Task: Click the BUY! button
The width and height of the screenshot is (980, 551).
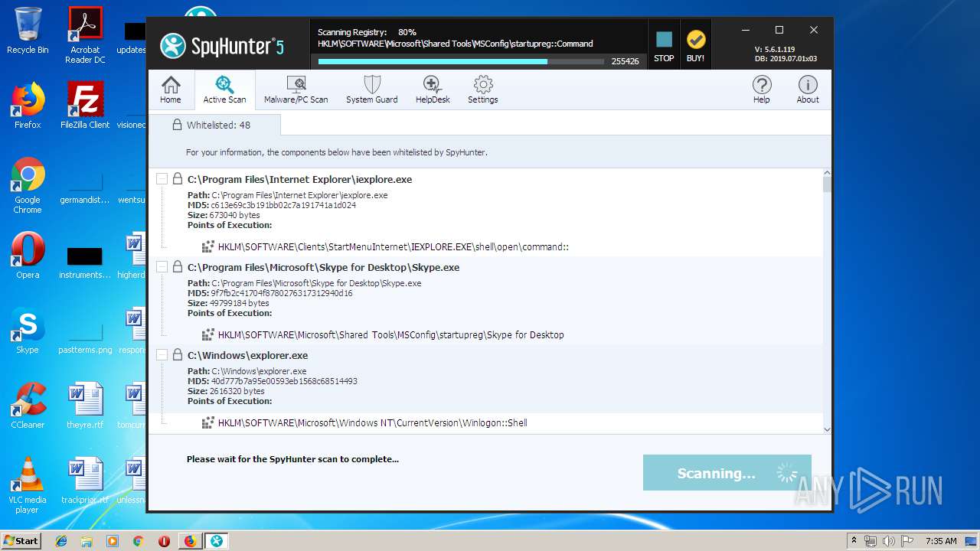Action: point(695,46)
